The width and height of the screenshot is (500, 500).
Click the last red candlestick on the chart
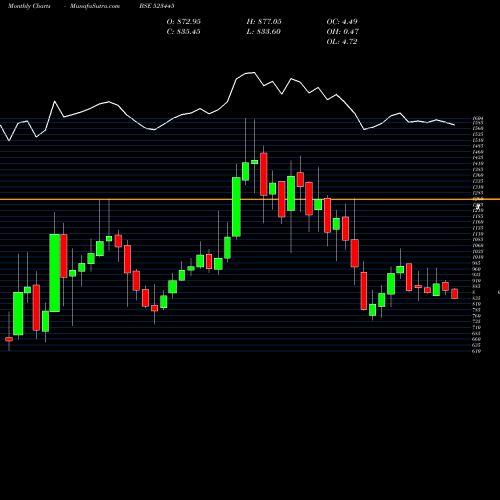pos(455,294)
